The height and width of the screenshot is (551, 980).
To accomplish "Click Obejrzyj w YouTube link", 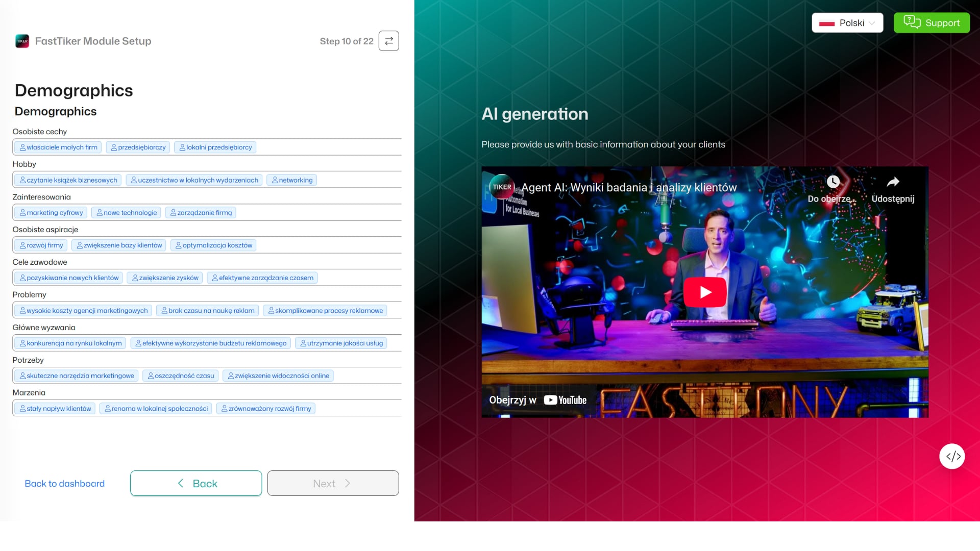I will pos(538,400).
